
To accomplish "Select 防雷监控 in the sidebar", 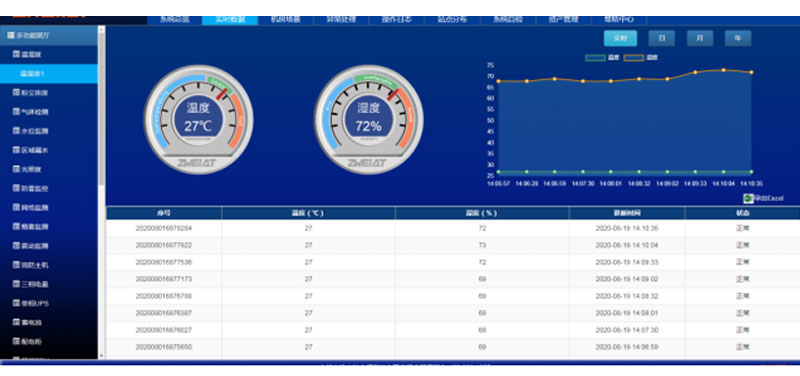I will [31, 188].
